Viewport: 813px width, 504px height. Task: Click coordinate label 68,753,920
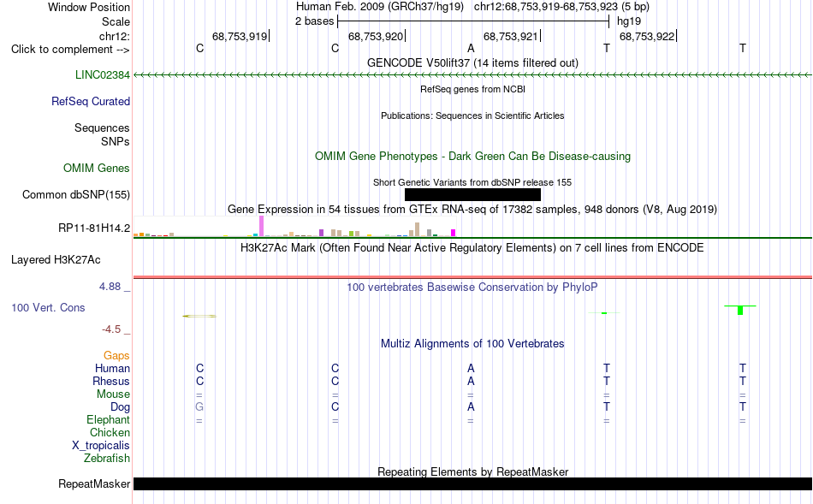(x=376, y=36)
